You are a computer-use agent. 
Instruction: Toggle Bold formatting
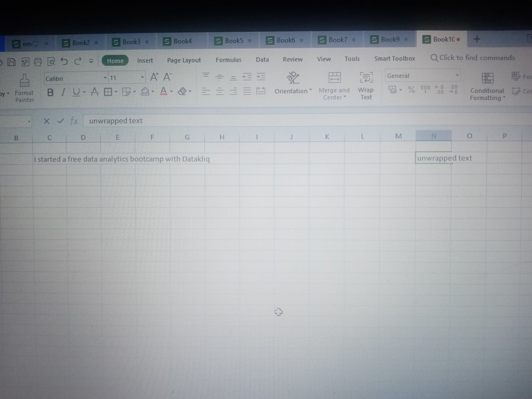point(50,92)
